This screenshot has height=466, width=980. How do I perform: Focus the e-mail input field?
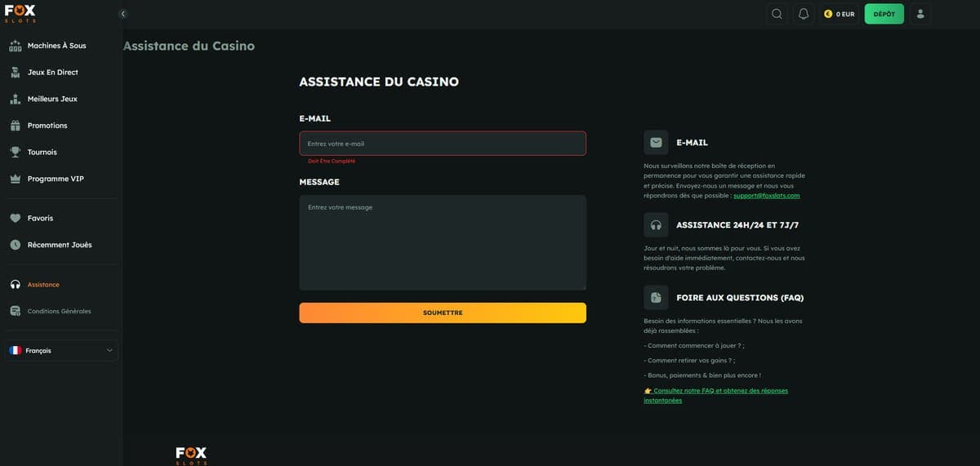coord(443,144)
